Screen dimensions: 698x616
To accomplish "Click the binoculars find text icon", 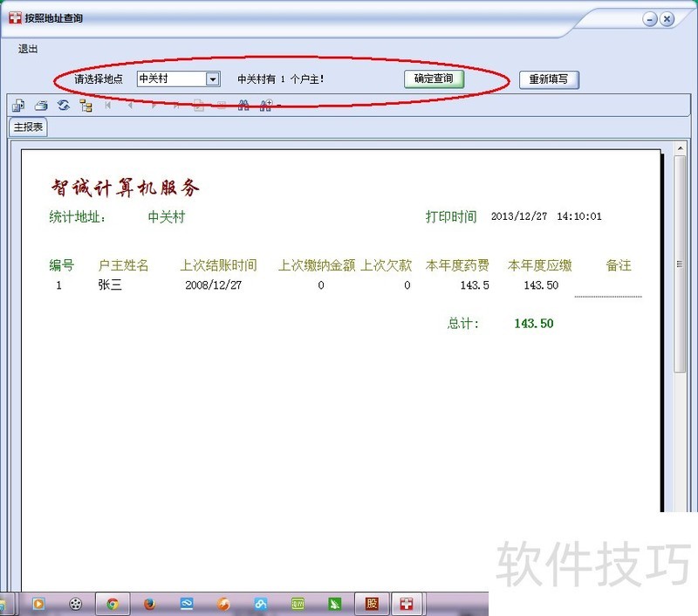I will (x=244, y=106).
